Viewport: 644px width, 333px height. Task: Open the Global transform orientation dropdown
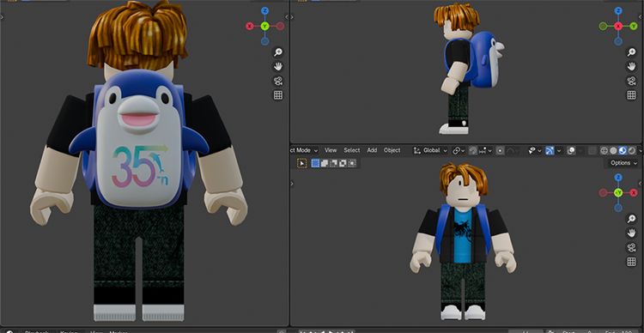click(430, 151)
